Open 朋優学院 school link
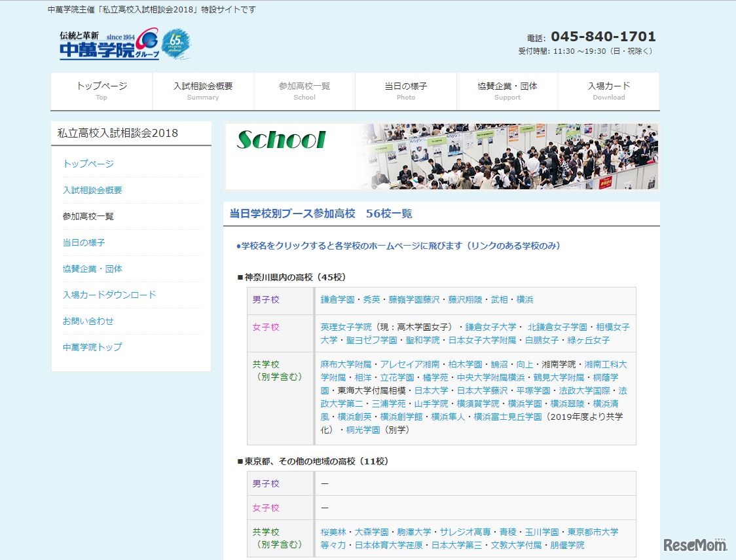 (x=568, y=546)
